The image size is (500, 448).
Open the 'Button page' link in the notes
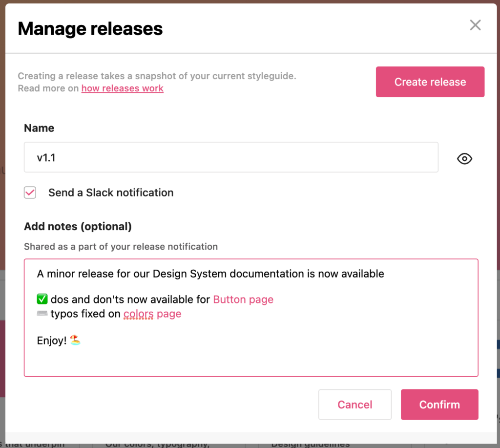243,299
